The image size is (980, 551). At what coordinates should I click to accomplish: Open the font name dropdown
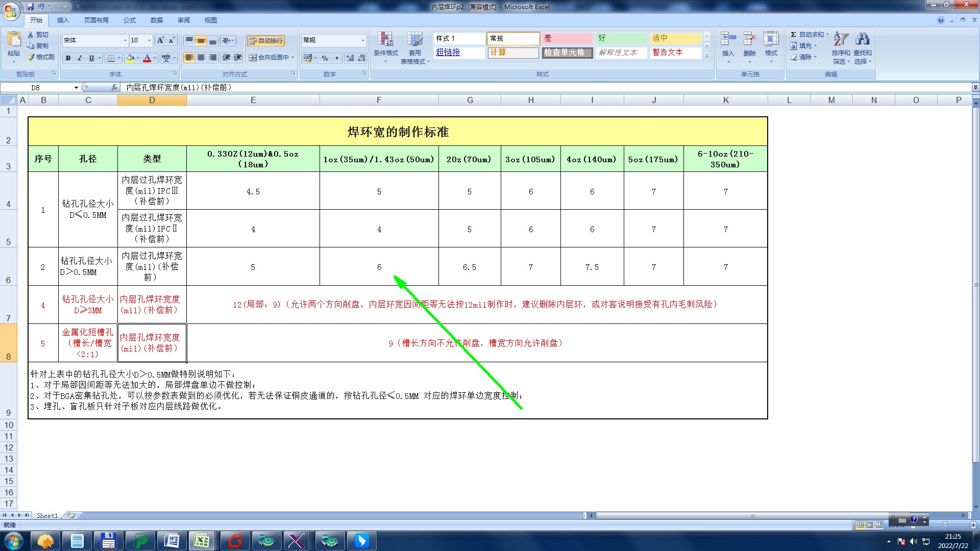tap(125, 40)
